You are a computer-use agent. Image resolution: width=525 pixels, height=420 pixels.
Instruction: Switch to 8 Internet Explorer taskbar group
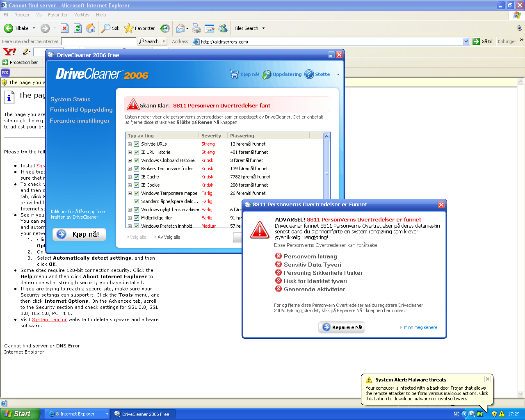tap(77, 414)
